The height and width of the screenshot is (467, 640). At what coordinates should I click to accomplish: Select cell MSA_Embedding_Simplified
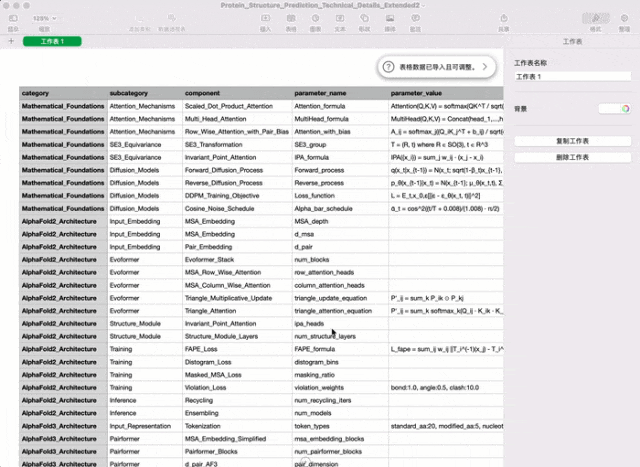[x=237, y=439]
